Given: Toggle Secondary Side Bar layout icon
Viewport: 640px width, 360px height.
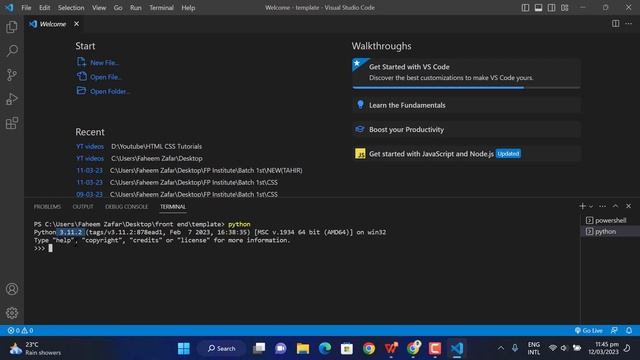Looking at the screenshot, I should [x=551, y=8].
